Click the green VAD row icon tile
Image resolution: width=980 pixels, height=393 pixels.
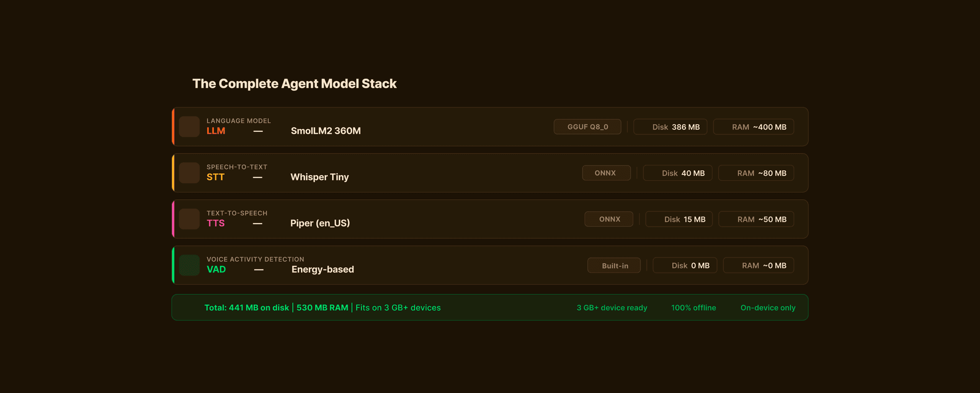pyautogui.click(x=189, y=265)
